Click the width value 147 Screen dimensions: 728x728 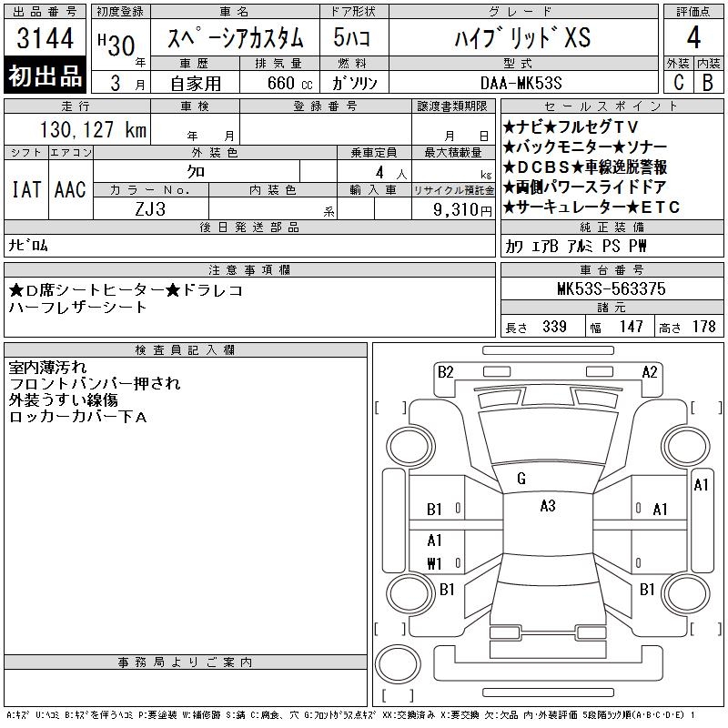[x=631, y=327]
